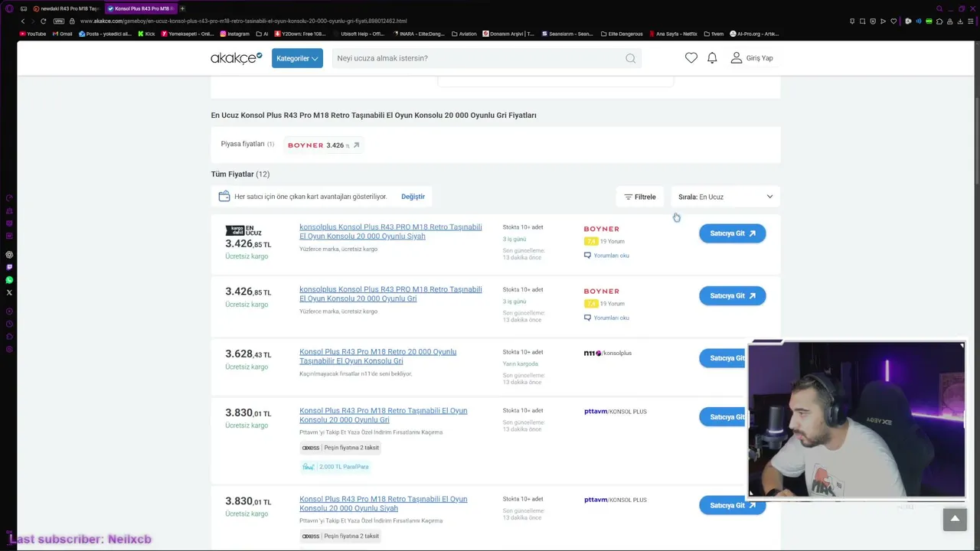Click the search magnifier icon
The image size is (980, 551).
pos(630,58)
